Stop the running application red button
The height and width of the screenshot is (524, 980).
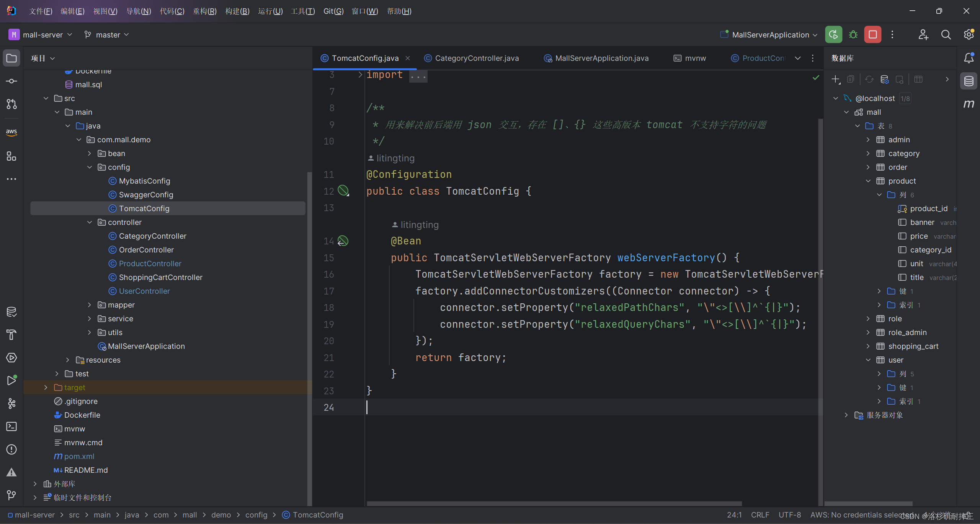tap(873, 34)
